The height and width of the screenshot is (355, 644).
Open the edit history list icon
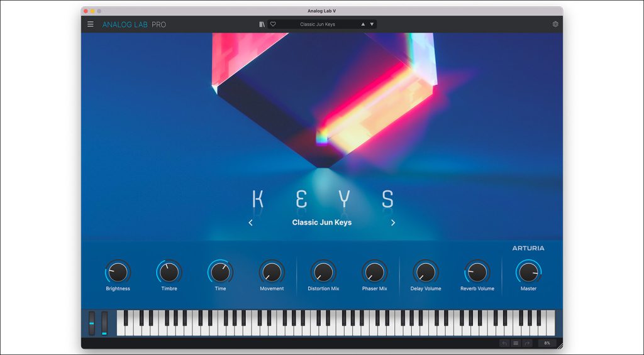pos(516,343)
